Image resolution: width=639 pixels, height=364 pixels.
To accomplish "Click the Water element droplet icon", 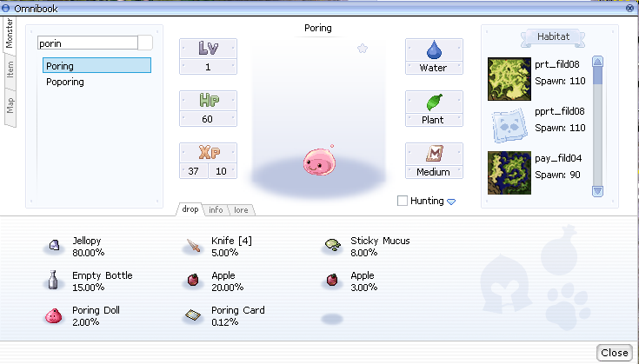I will (x=434, y=50).
